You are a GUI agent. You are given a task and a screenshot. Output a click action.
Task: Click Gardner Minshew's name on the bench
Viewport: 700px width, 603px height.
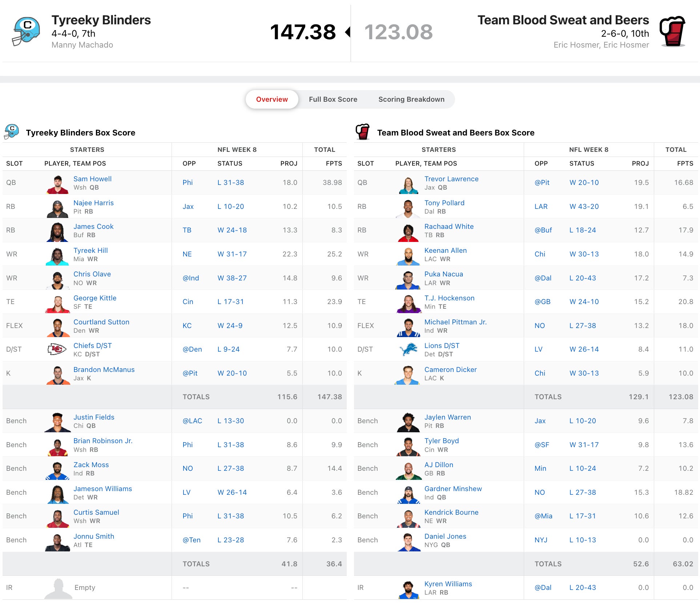453,489
